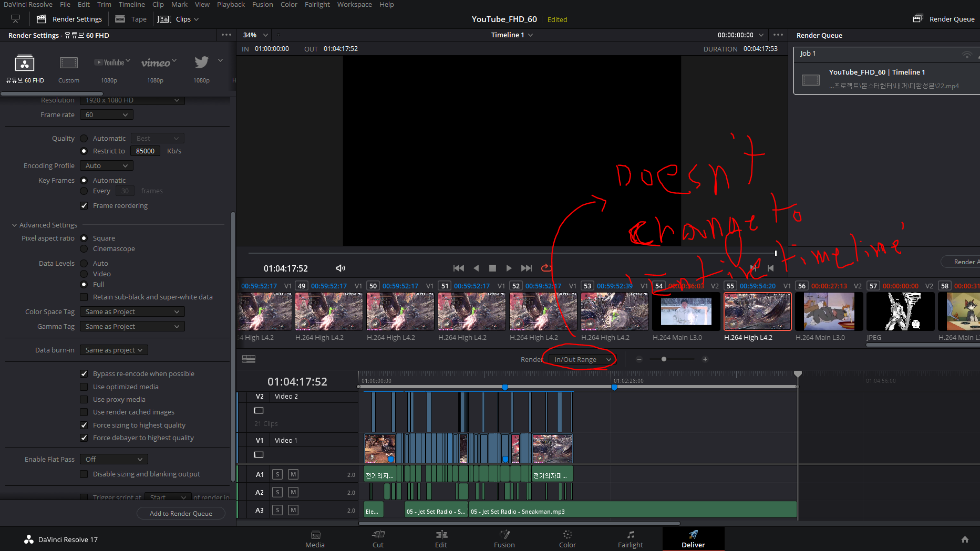This screenshot has width=980, height=551.
Task: Toggle Frame reordering checkbox
Action: [x=84, y=205]
